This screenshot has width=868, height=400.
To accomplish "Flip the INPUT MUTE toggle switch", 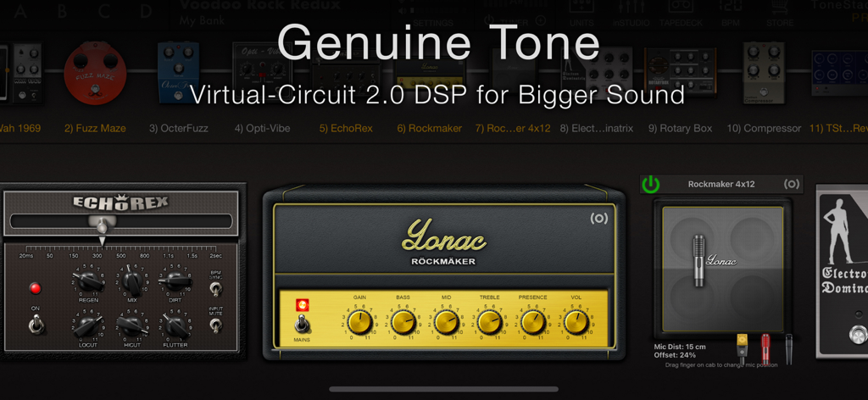I will [215, 325].
